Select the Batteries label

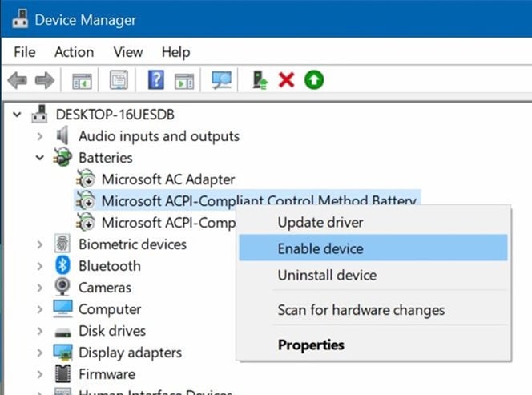pos(106,158)
